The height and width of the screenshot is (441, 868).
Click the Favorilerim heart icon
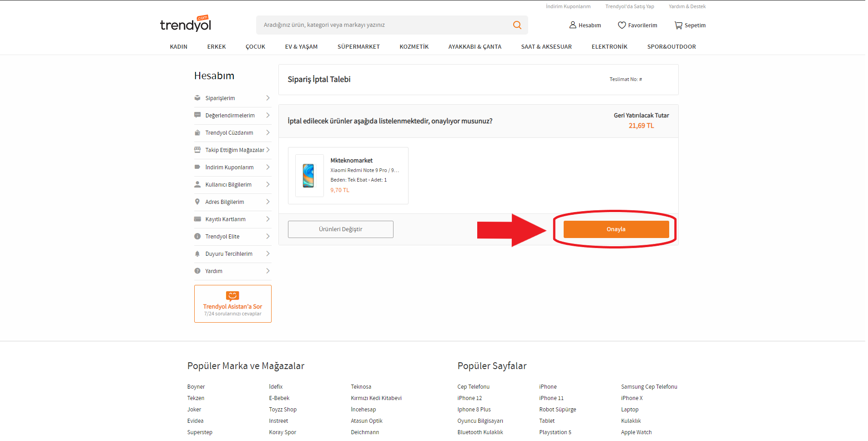621,25
